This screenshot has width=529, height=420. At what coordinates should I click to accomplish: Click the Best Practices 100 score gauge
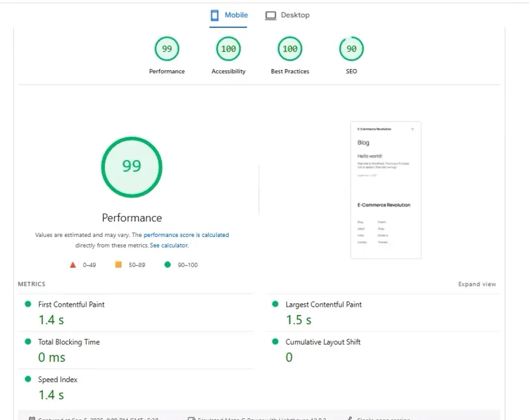point(290,49)
